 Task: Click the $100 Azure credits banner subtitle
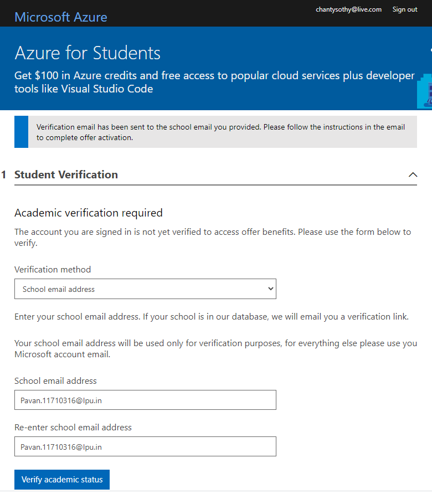(x=214, y=82)
